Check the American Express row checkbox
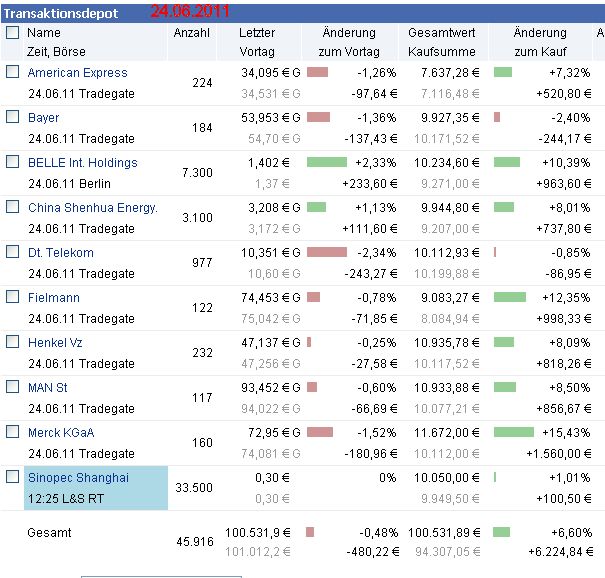The width and height of the screenshot is (605, 578). click(x=12, y=71)
